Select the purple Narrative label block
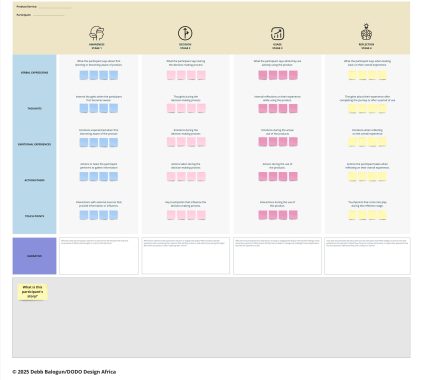 [34, 256]
